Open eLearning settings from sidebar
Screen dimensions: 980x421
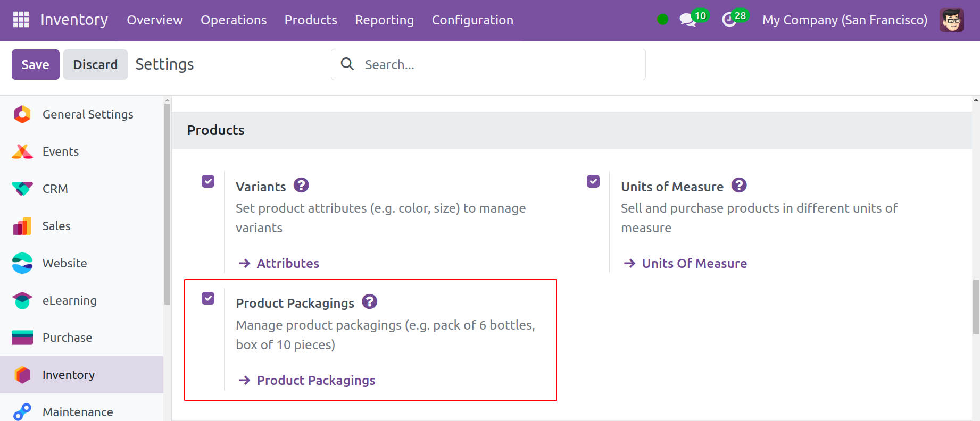pyautogui.click(x=69, y=300)
